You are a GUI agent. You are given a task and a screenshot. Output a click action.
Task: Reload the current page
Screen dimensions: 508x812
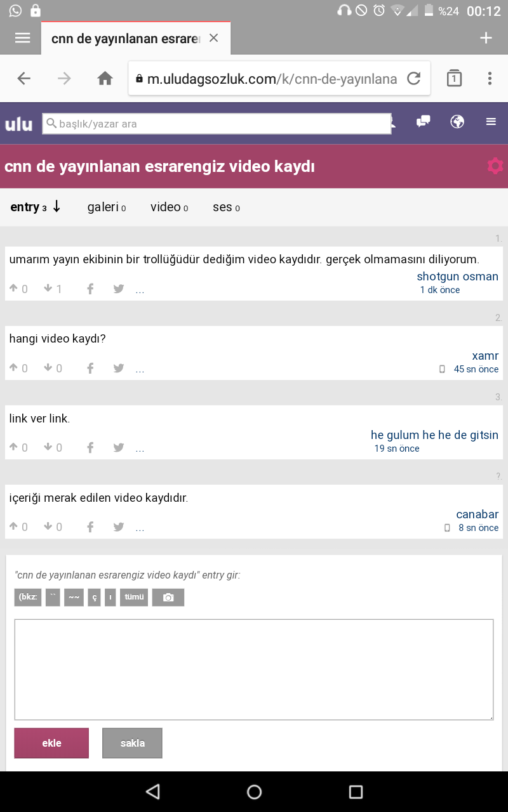414,79
